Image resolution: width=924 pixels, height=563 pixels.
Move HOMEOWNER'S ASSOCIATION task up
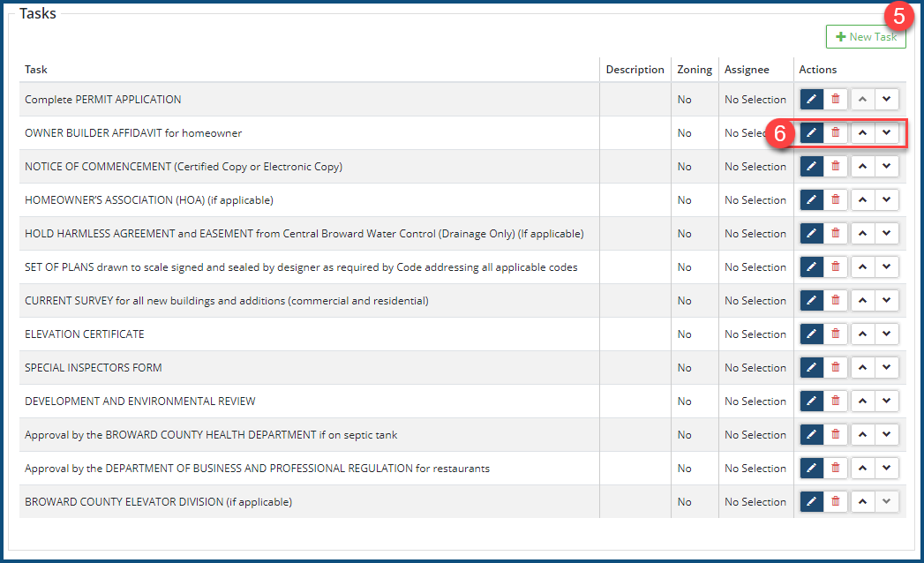tap(863, 199)
